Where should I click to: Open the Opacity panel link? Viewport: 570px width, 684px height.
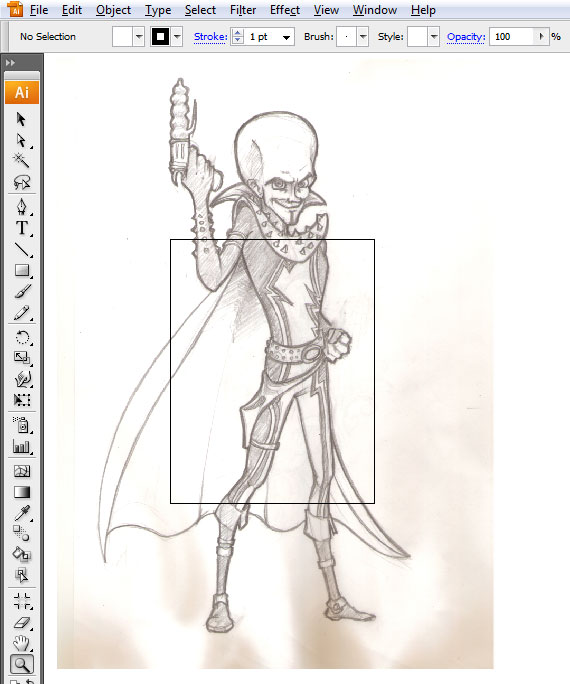pyautogui.click(x=466, y=37)
